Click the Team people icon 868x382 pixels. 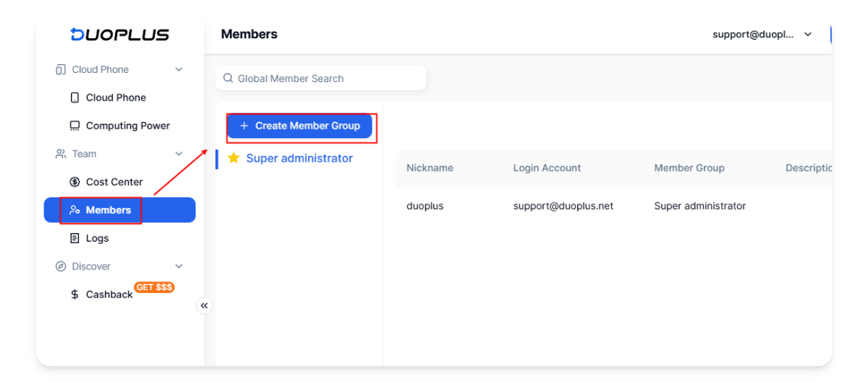pyautogui.click(x=61, y=154)
